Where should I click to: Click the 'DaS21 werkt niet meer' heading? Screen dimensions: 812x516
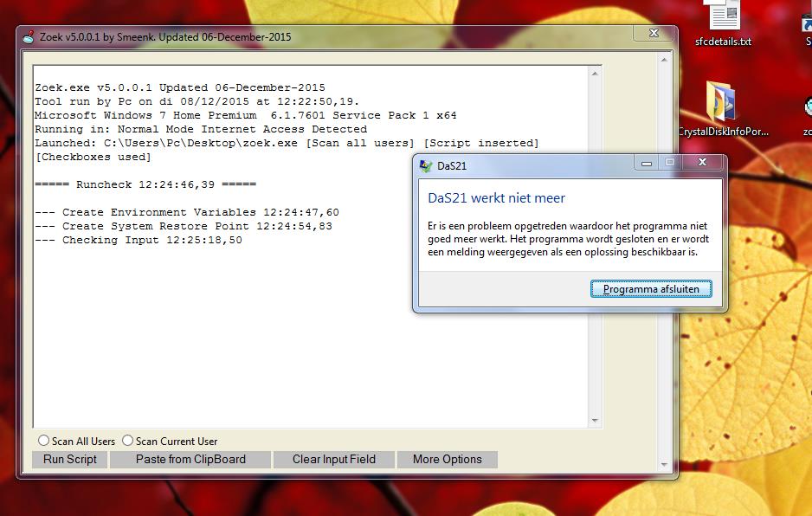point(496,198)
